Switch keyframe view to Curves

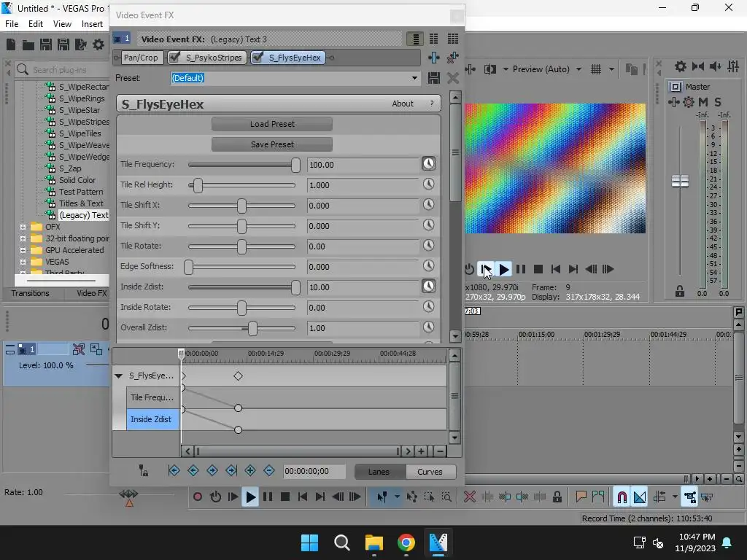pyautogui.click(x=430, y=472)
